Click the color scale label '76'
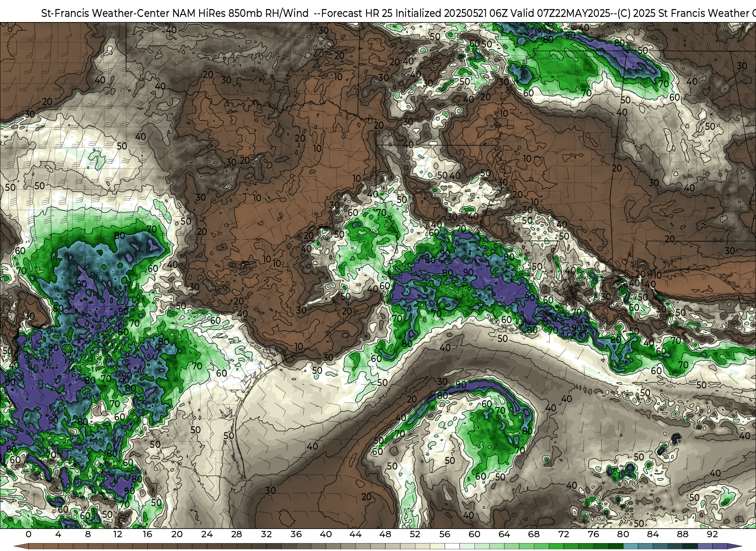This screenshot has width=756, height=551. 593,534
